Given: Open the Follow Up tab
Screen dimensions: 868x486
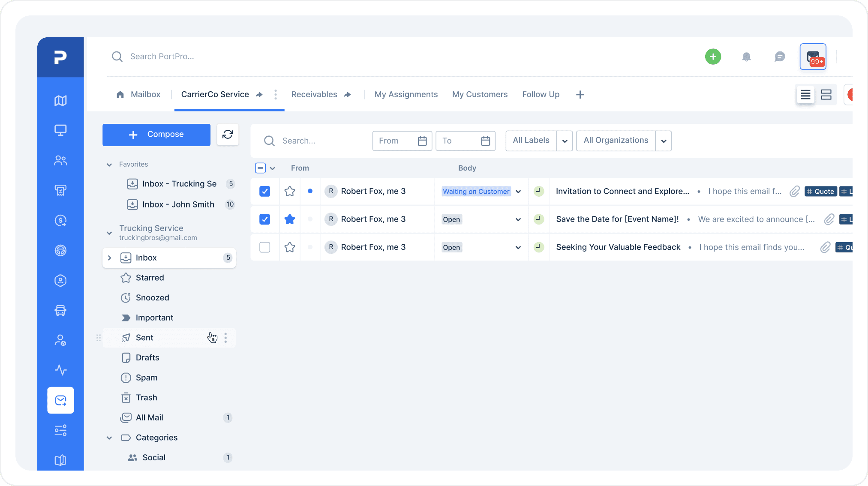Looking at the screenshot, I should 541,95.
